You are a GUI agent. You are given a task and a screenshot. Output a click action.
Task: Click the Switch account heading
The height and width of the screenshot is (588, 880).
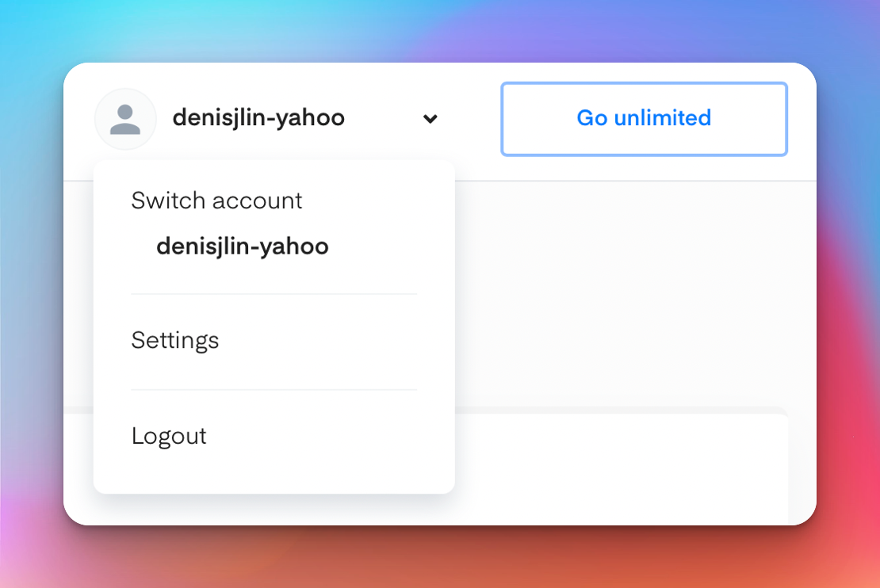[216, 200]
